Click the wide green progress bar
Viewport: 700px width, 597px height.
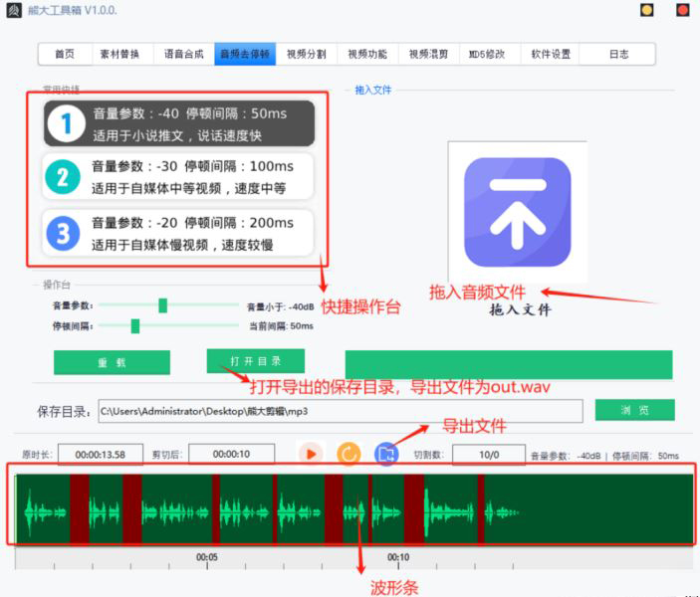pyautogui.click(x=509, y=364)
